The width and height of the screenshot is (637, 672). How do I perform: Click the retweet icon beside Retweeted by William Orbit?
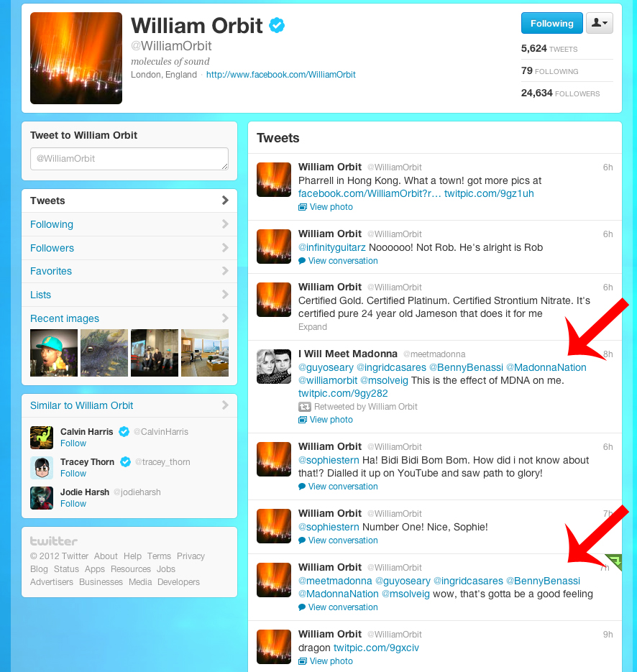(x=304, y=407)
